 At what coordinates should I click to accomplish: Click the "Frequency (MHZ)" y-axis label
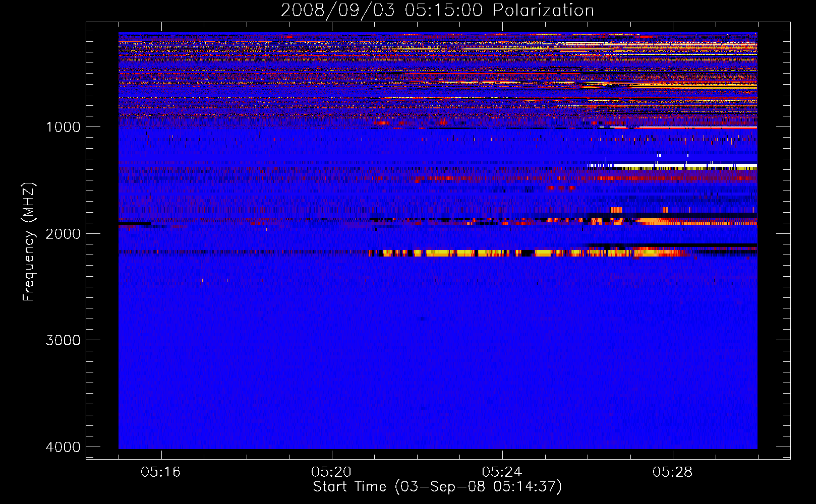29,242
